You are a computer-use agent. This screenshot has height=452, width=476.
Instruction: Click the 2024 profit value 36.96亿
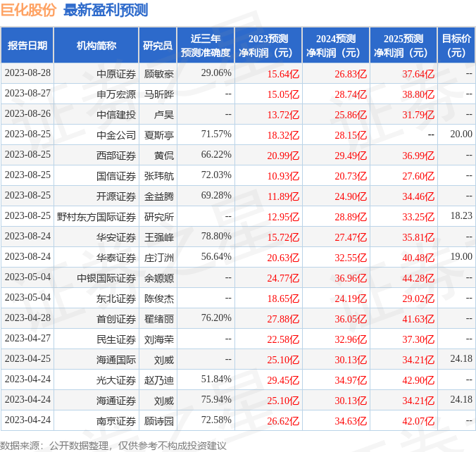coord(351,278)
